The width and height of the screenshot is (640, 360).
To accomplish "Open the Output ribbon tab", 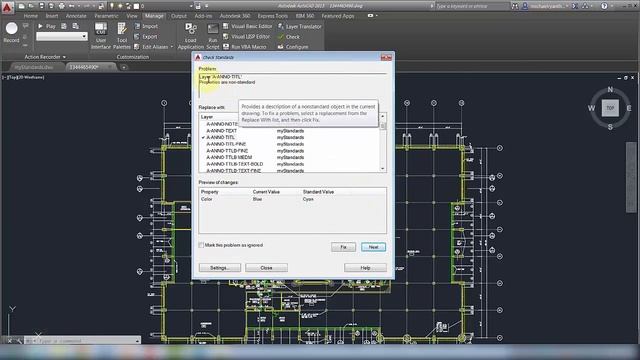I will click(x=179, y=16).
